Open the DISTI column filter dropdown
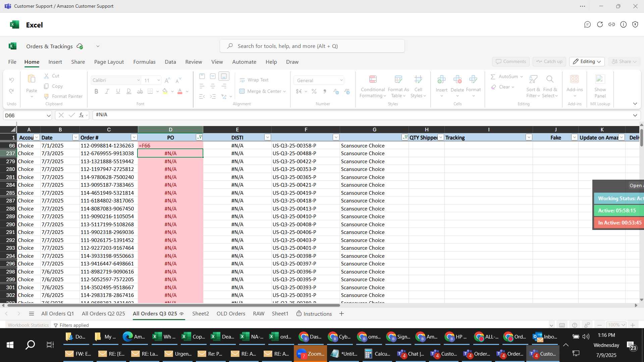 [267, 137]
